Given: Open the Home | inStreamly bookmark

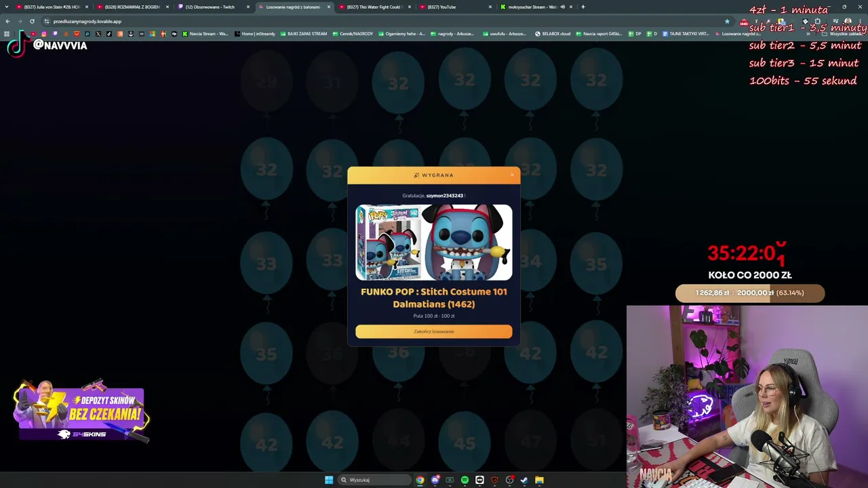Looking at the screenshot, I should pyautogui.click(x=255, y=34).
